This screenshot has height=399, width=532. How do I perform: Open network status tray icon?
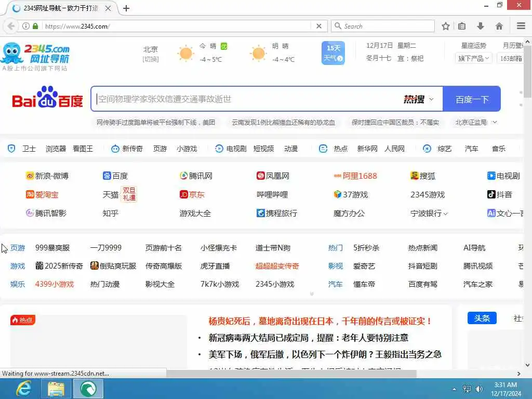pyautogui.click(x=467, y=389)
